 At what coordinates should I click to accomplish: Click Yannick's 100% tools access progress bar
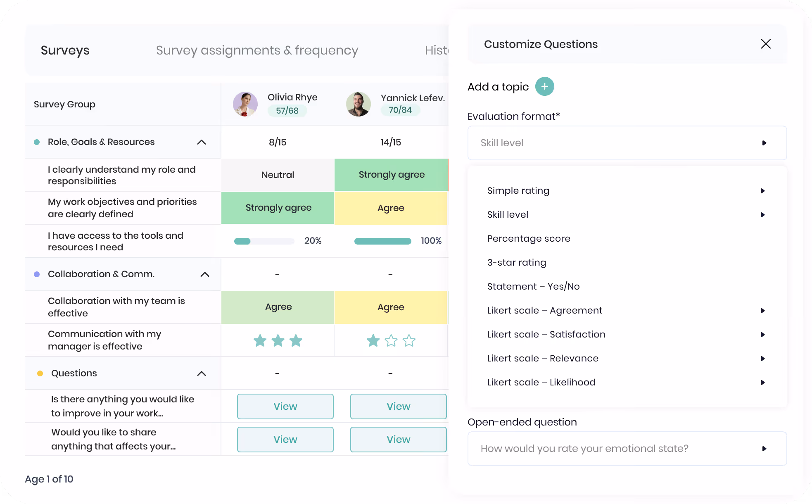click(383, 241)
